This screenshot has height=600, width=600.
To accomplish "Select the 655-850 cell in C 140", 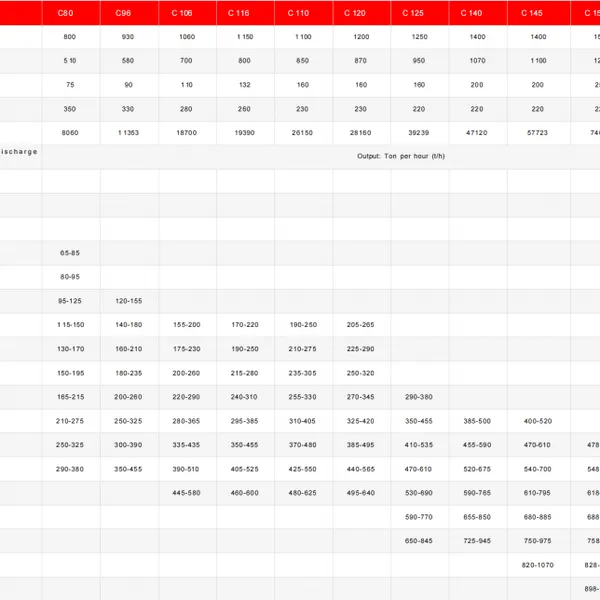I will [477, 517].
